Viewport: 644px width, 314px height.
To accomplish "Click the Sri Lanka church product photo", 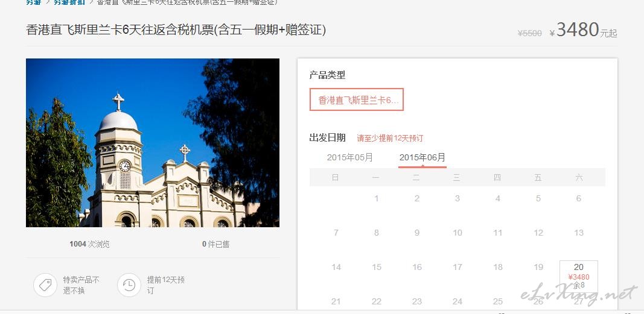I will (153, 143).
